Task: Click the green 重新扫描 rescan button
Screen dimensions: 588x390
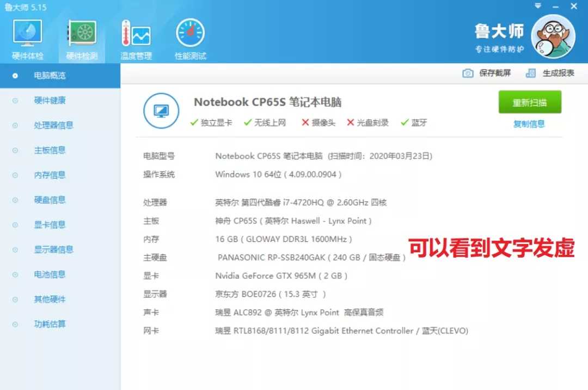Action: coord(529,102)
